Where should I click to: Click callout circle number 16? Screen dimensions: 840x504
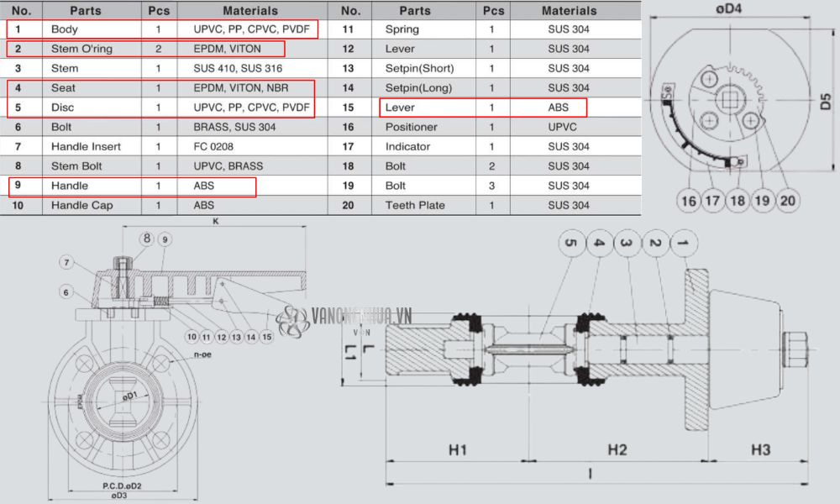pyautogui.click(x=688, y=200)
